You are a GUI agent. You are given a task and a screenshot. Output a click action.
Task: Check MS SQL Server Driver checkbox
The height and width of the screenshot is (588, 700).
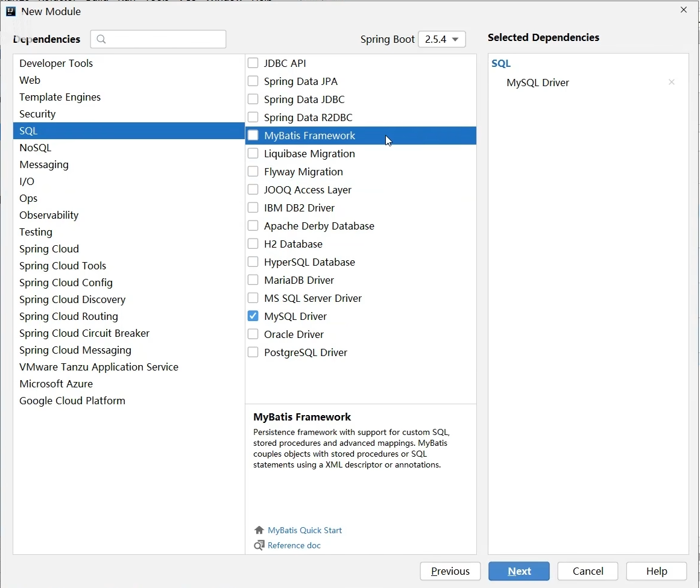coord(253,298)
